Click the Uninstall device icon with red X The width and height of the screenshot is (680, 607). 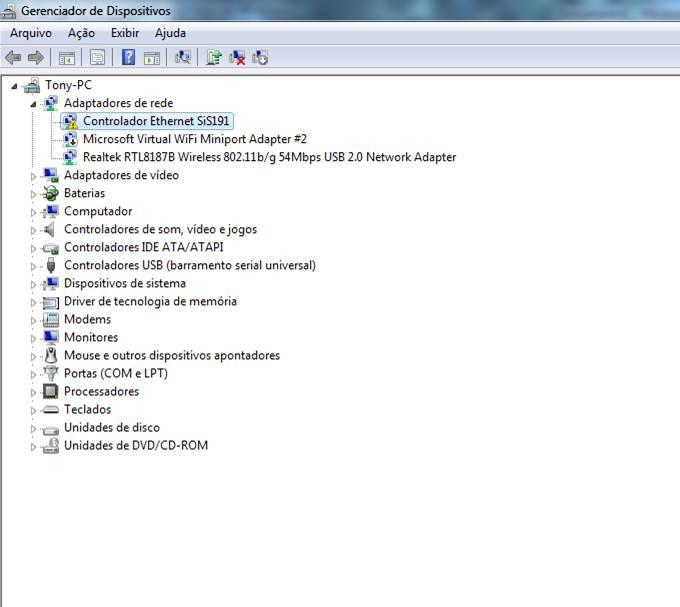(x=237, y=57)
